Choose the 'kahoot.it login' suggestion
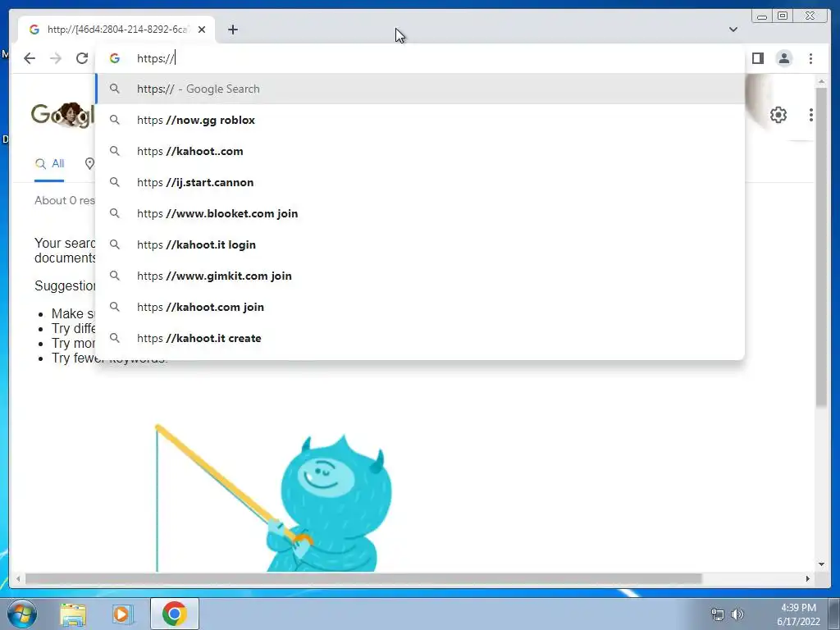The width and height of the screenshot is (840, 630). (x=420, y=244)
